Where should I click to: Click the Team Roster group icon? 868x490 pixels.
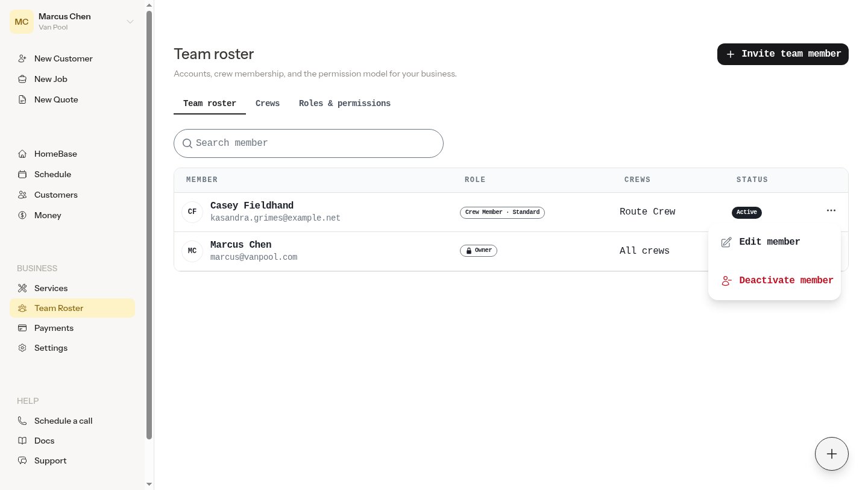[22, 308]
